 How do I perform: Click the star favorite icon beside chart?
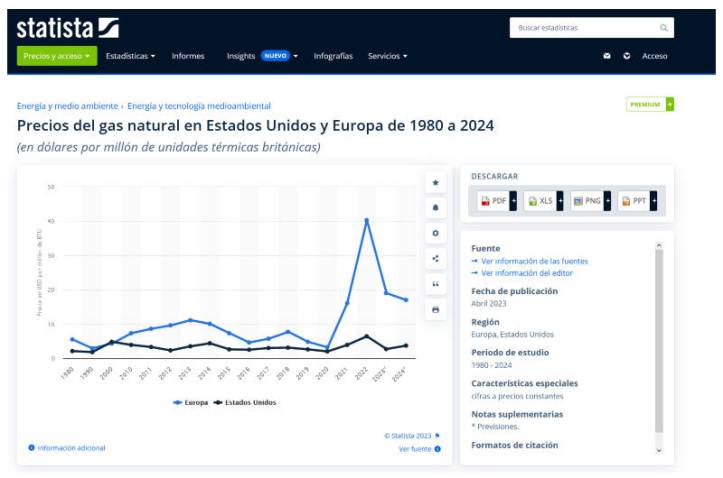coord(435,182)
